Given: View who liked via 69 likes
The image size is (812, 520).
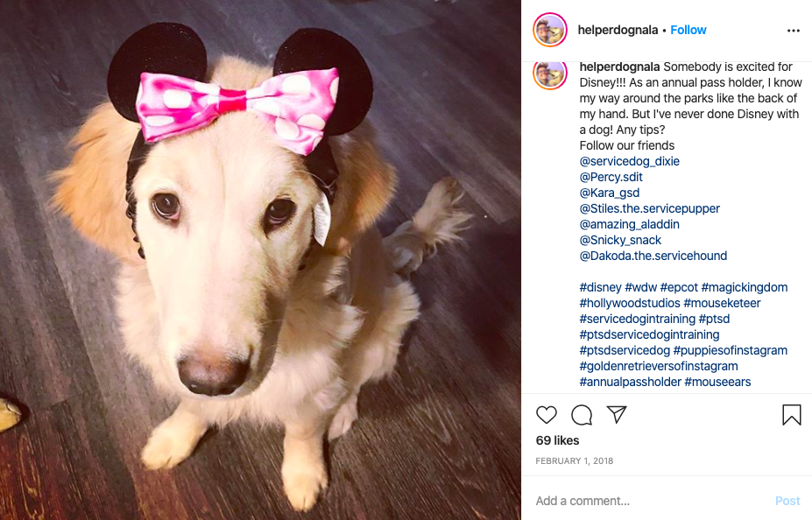Looking at the screenshot, I should pos(557,440).
